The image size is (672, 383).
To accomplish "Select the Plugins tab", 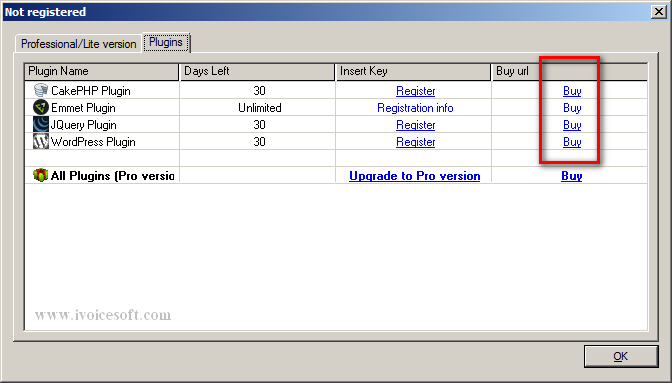I will click(x=166, y=42).
